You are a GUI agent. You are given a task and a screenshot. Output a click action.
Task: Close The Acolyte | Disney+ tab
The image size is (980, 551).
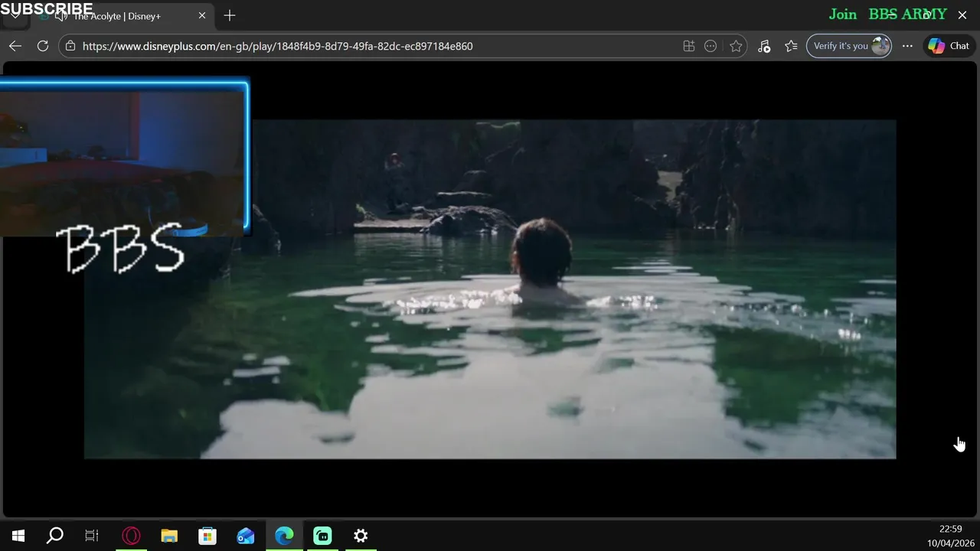[x=202, y=15]
